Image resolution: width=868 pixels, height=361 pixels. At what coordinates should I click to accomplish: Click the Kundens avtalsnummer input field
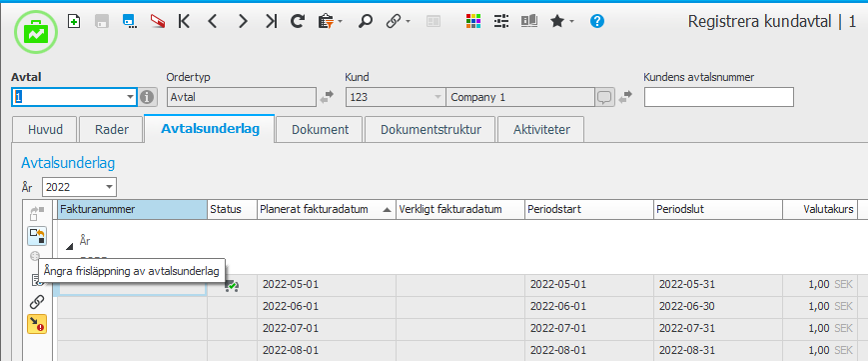coord(718,97)
